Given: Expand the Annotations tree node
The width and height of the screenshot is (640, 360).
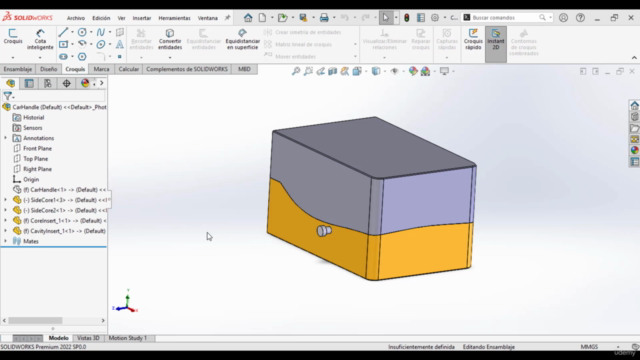Looking at the screenshot, I should 5,138.
